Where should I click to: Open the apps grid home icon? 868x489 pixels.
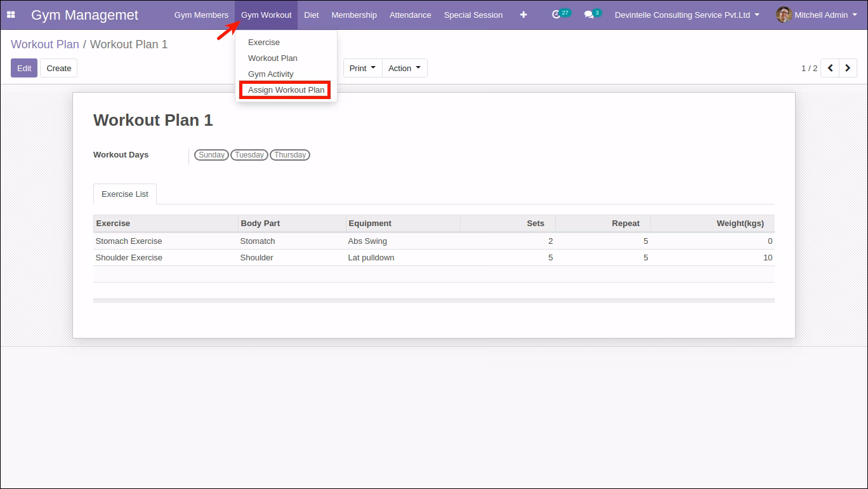pos(11,15)
